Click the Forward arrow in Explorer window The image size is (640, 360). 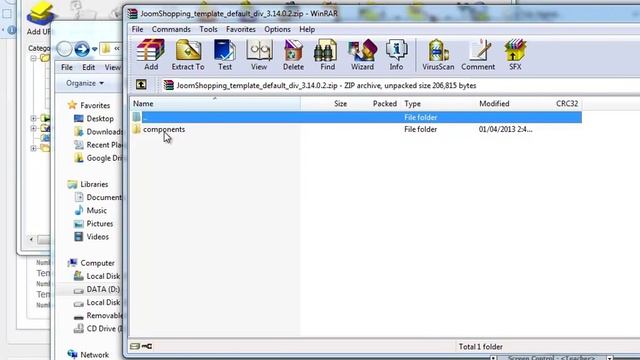point(82,49)
